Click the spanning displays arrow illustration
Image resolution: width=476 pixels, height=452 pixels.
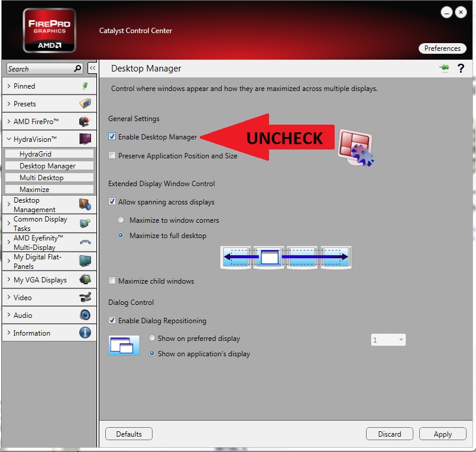[286, 257]
